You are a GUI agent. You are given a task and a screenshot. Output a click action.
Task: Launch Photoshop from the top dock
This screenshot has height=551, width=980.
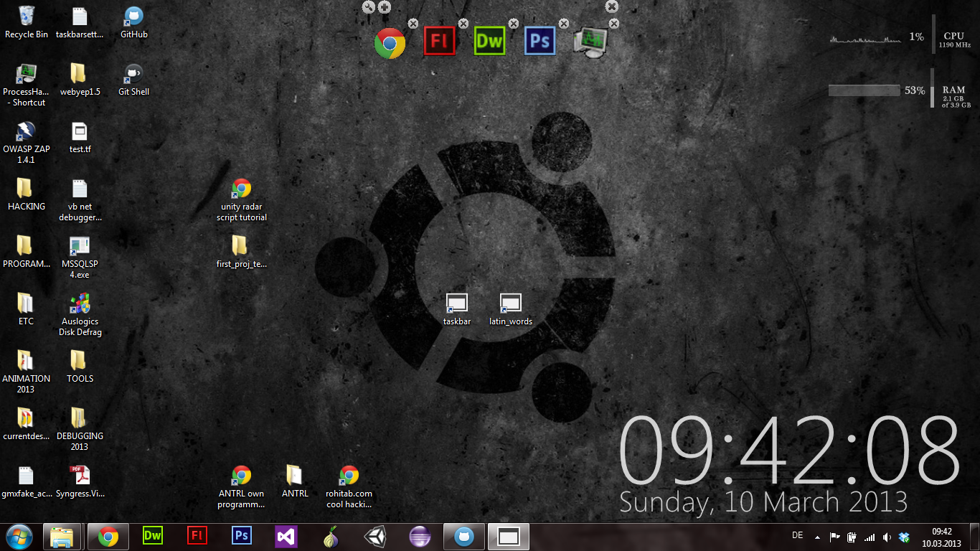pos(540,41)
